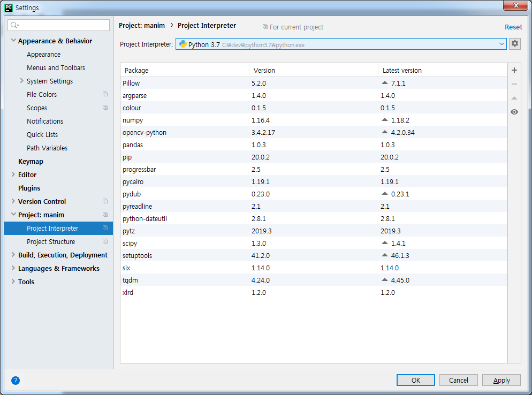Click project-level icon beside Version Control
Viewport: 532px width, 395px height.
[x=105, y=201]
